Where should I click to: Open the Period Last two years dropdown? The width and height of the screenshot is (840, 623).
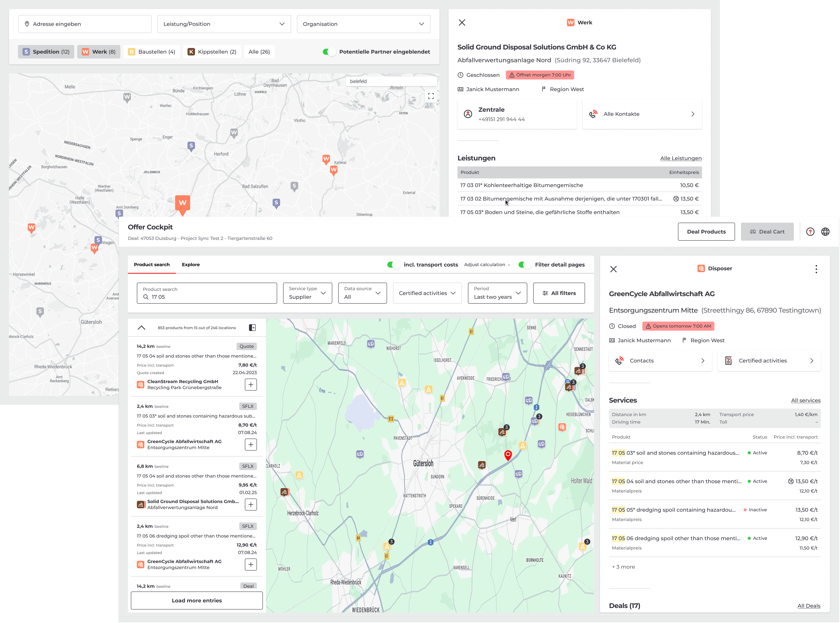(x=497, y=293)
